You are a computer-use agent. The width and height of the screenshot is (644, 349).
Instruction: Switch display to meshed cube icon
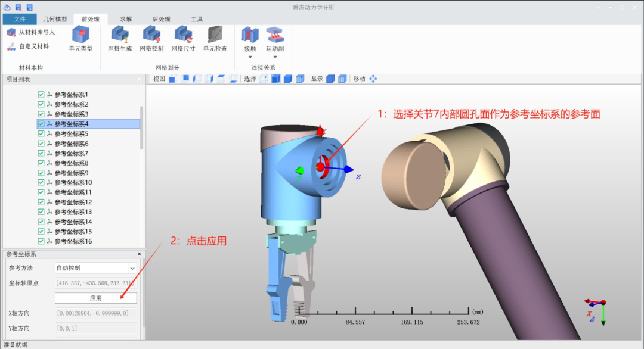[x=342, y=79]
